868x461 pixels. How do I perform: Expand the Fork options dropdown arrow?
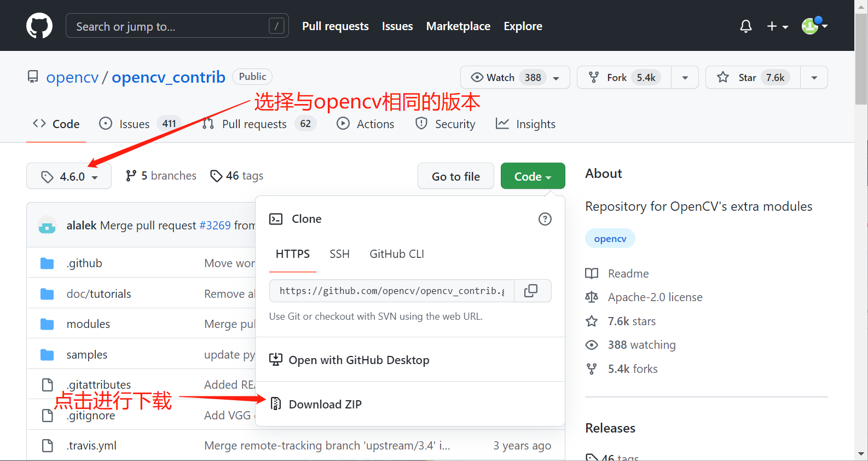(x=685, y=78)
